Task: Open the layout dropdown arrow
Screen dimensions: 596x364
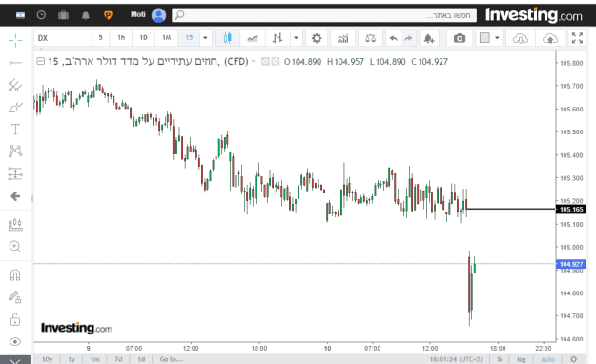Action: point(497,38)
